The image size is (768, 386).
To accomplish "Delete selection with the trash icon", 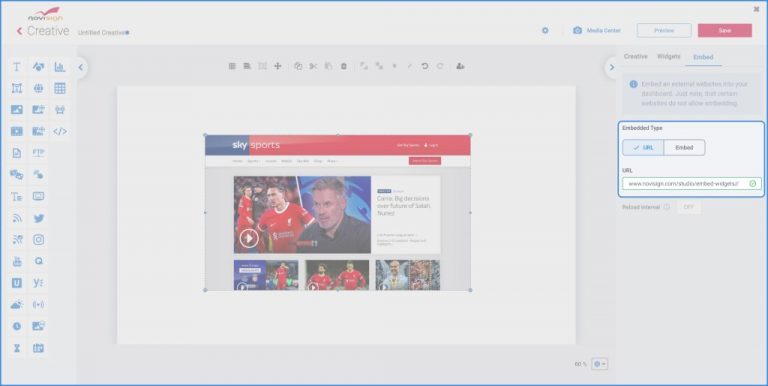I will click(x=344, y=66).
